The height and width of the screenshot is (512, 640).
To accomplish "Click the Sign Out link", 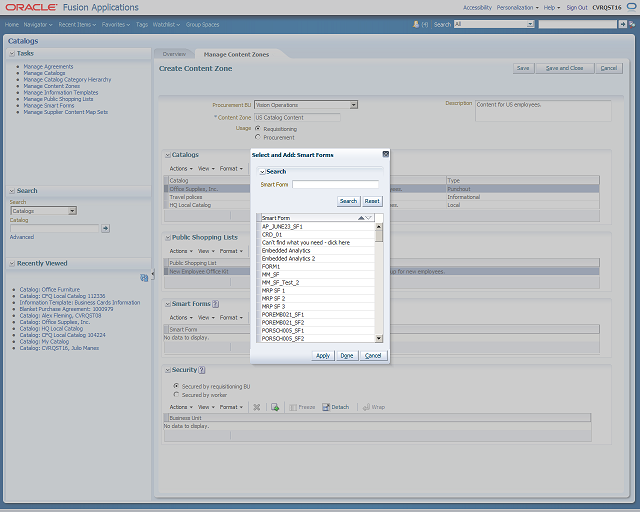I will [x=577, y=7].
